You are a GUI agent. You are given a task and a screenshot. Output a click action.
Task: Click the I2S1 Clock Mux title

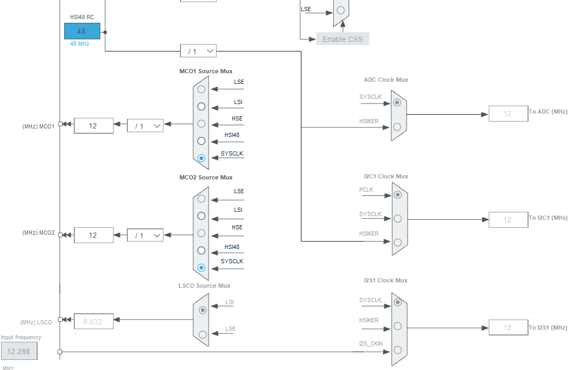(385, 281)
